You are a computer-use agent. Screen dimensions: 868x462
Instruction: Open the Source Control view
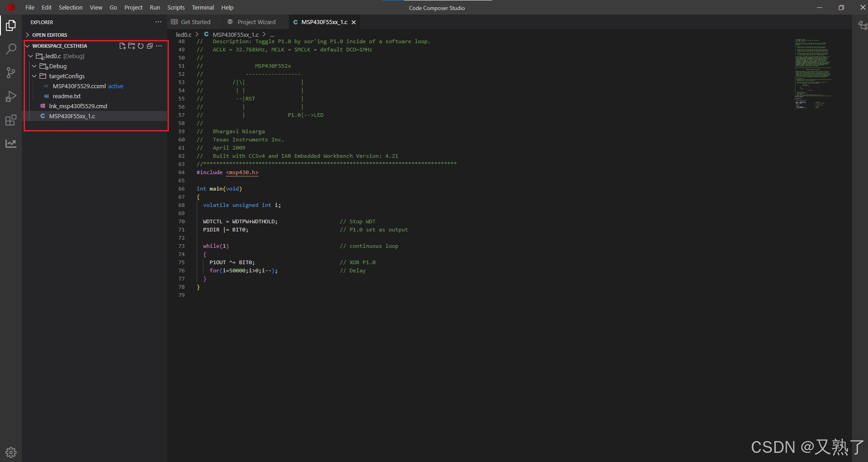coord(10,73)
